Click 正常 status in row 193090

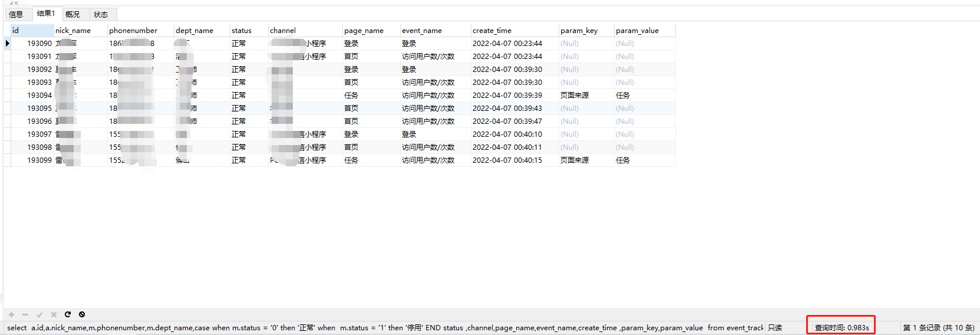[249, 43]
